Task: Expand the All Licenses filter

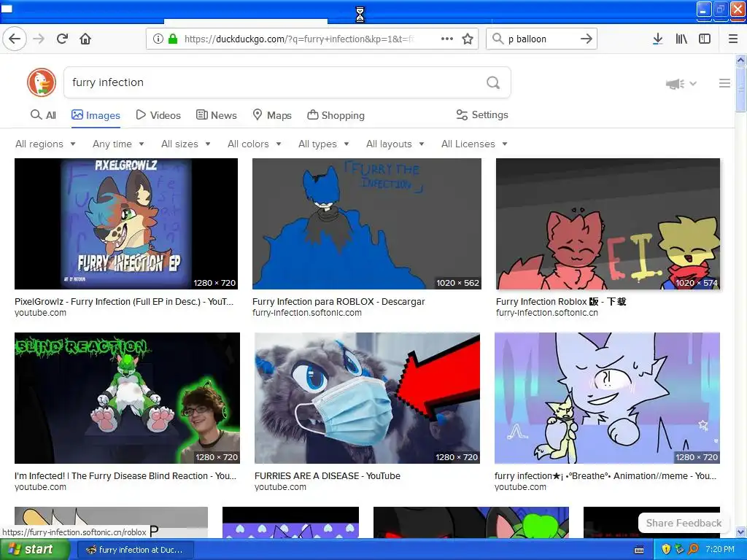Action: [474, 144]
